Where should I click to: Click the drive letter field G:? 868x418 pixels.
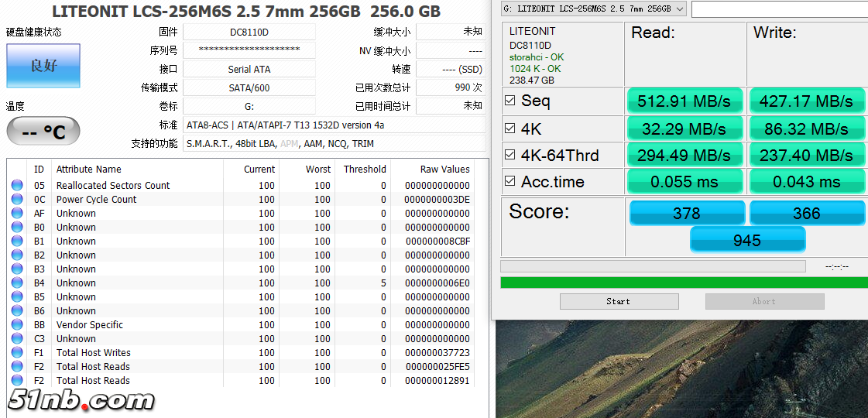(249, 106)
